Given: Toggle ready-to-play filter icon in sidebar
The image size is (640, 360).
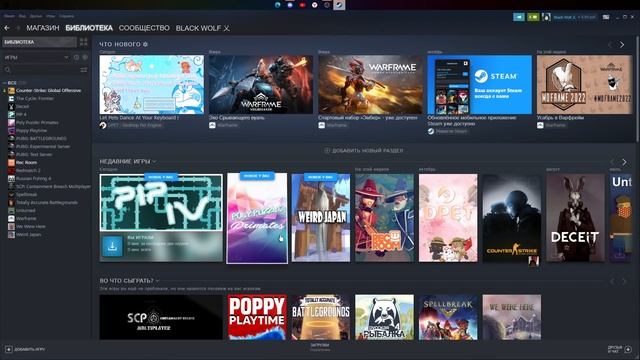Looking at the screenshot, I should [85, 58].
